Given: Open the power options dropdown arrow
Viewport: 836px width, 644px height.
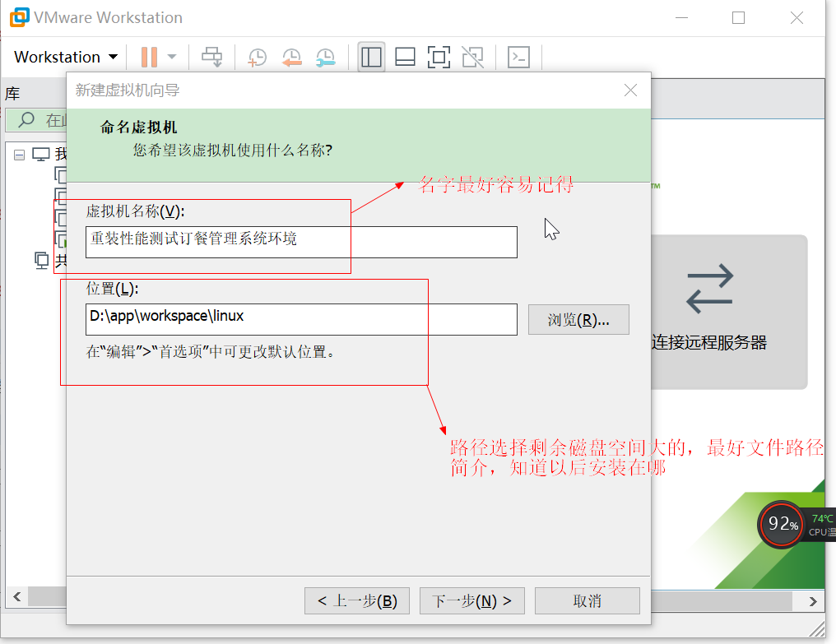Looking at the screenshot, I should click(x=172, y=57).
